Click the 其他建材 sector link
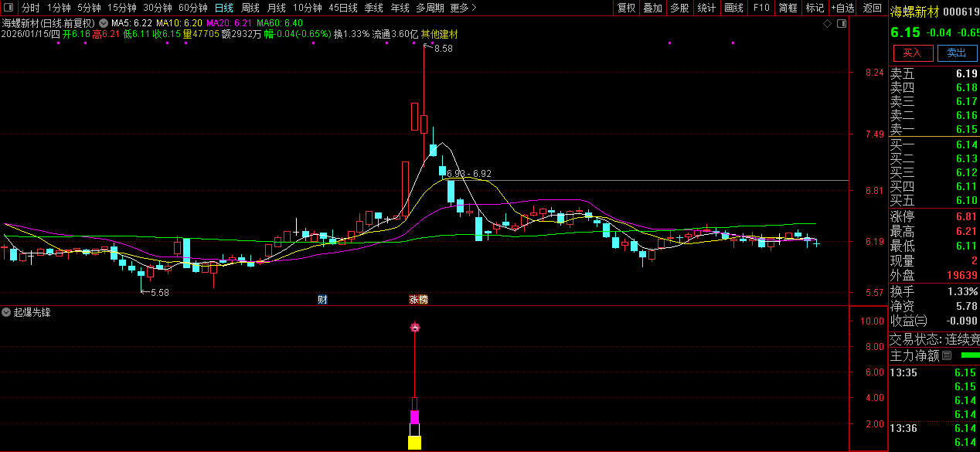The width and height of the screenshot is (980, 452). tap(439, 34)
